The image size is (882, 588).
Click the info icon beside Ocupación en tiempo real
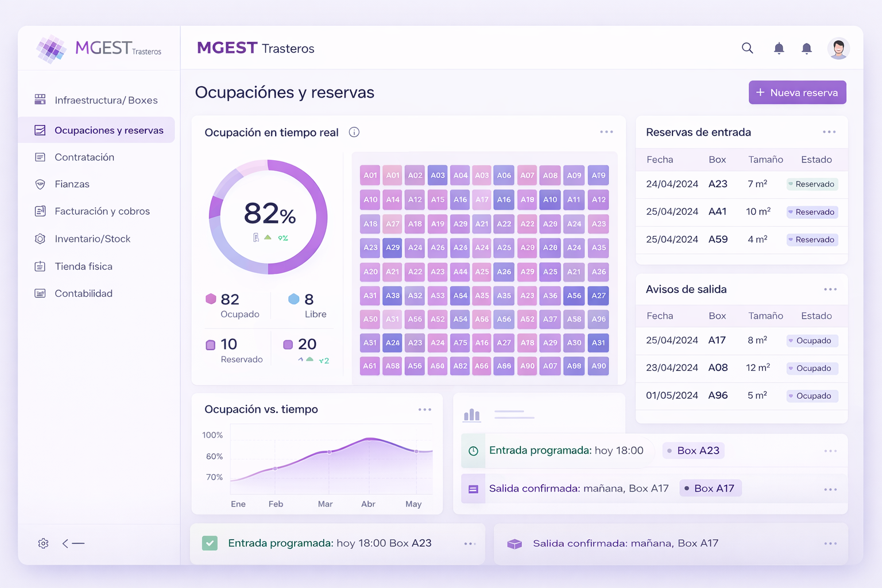pos(354,132)
